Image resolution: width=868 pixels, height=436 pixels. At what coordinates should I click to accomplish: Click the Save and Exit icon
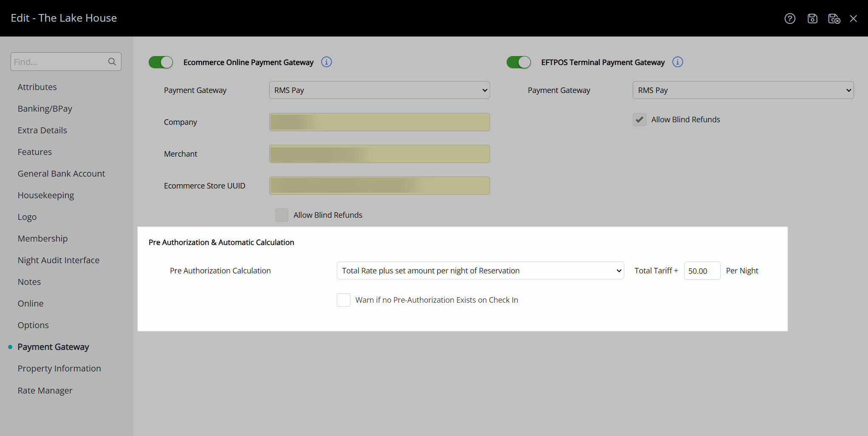834,18
